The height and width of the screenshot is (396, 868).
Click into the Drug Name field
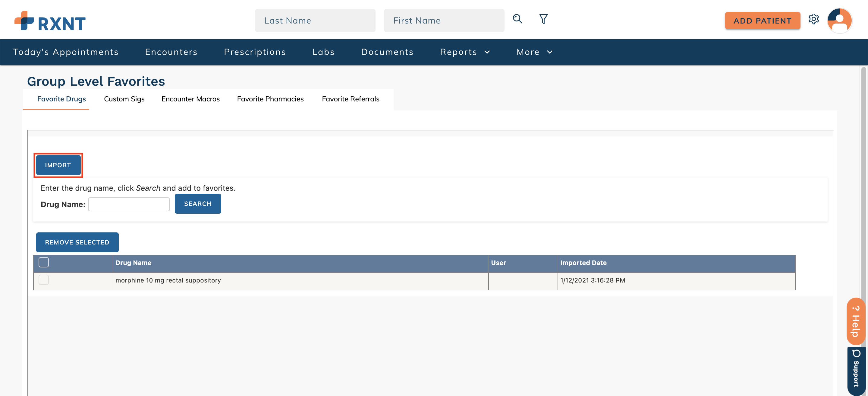(x=129, y=204)
